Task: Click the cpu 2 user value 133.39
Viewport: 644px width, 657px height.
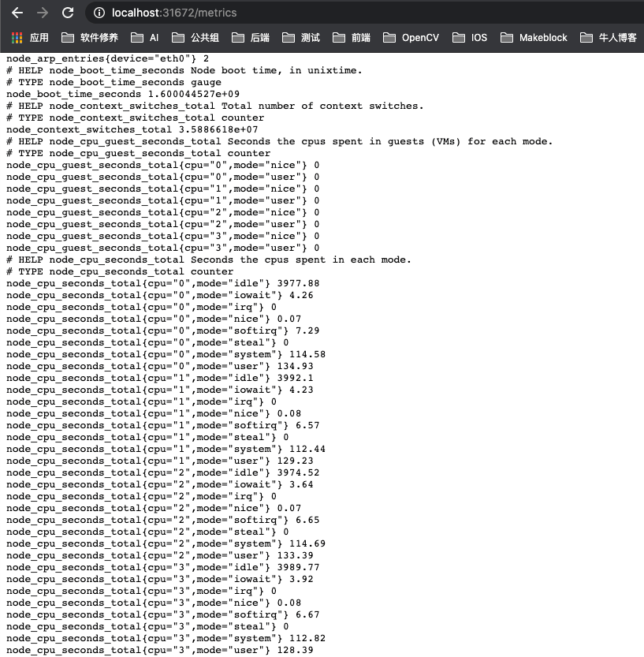Action: (296, 555)
